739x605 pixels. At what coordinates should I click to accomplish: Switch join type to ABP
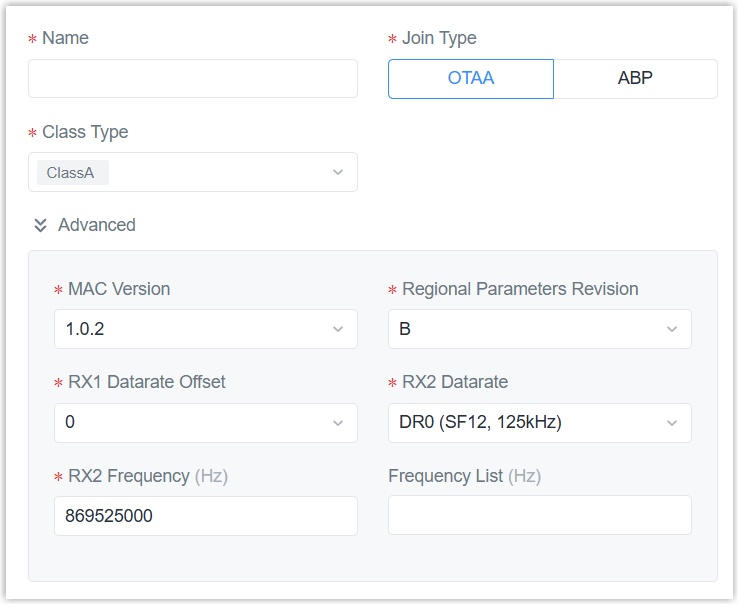point(635,78)
